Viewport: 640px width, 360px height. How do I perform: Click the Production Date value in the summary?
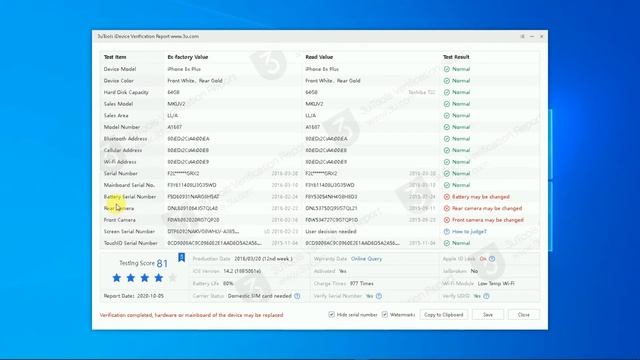tap(263, 259)
